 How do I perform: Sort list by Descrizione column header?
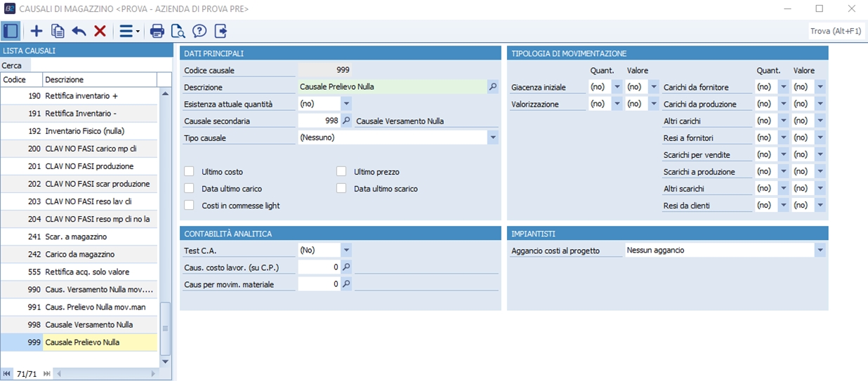100,79
